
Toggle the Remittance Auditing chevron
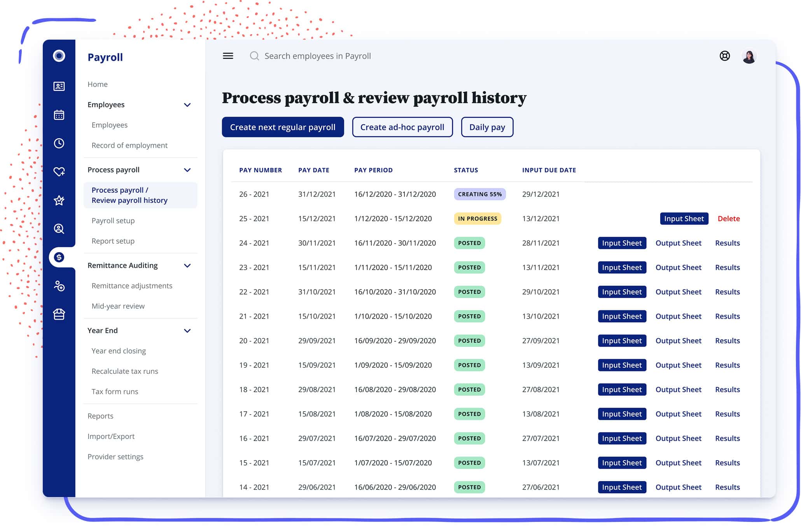point(187,265)
